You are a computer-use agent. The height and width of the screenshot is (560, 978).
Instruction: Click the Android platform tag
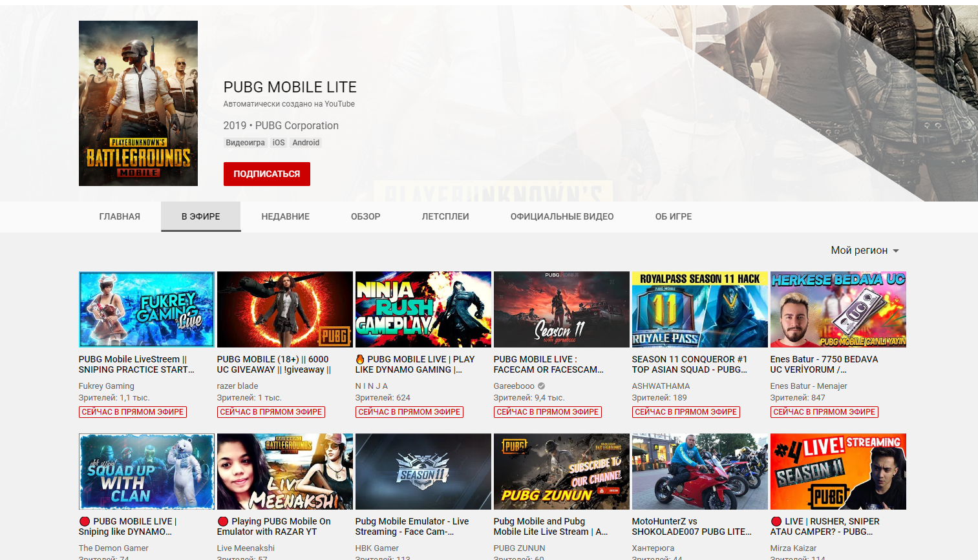[x=306, y=143]
